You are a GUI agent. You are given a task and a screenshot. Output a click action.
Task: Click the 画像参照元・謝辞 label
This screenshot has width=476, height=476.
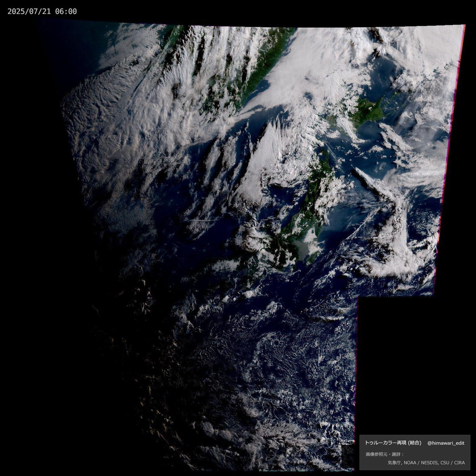pos(384,454)
